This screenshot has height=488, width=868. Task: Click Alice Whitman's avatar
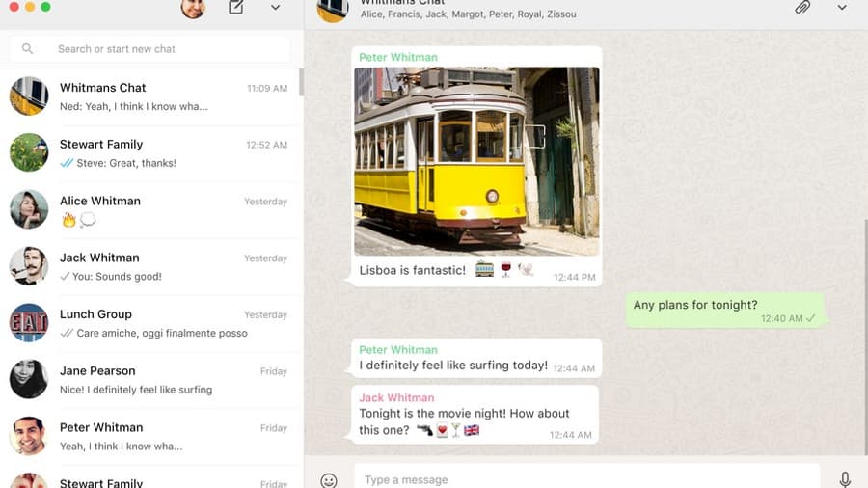29,209
